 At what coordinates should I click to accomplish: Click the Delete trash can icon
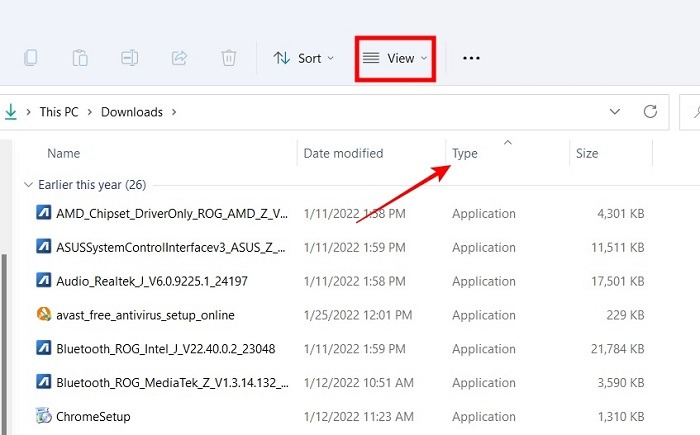tap(229, 58)
